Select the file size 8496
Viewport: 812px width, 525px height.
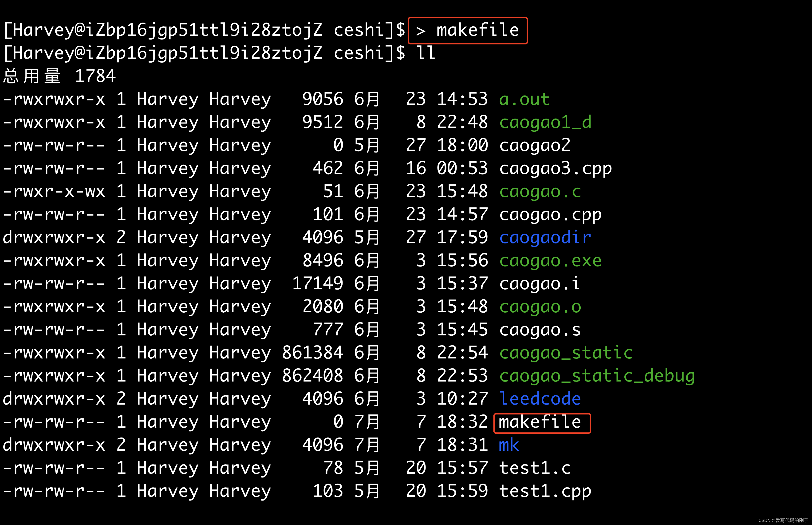[323, 260]
